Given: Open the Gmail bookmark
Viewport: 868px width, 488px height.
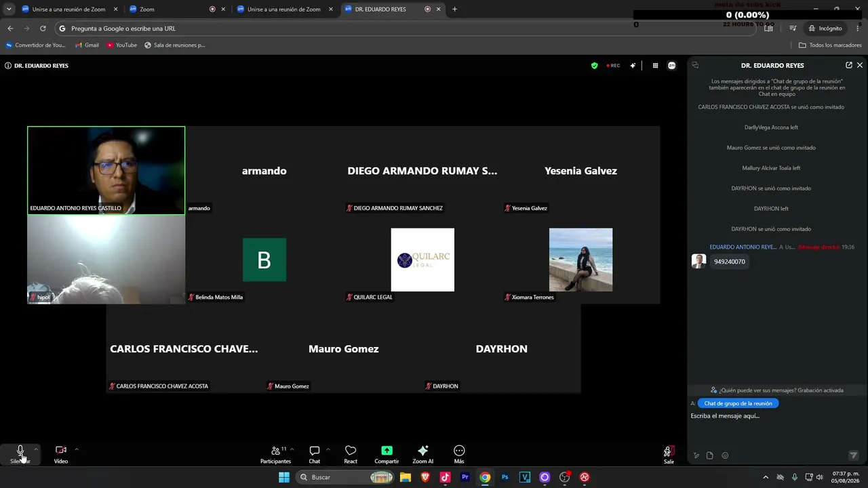Looking at the screenshot, I should tap(87, 45).
